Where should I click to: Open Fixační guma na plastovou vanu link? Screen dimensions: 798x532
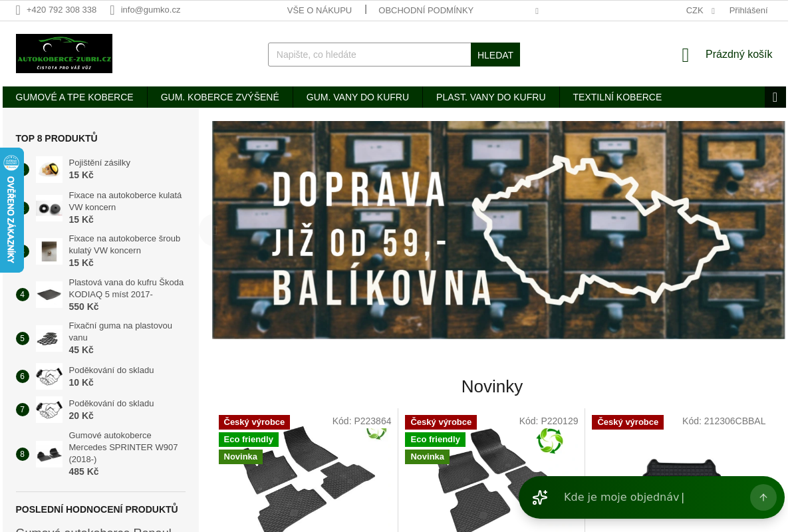pos(120,331)
